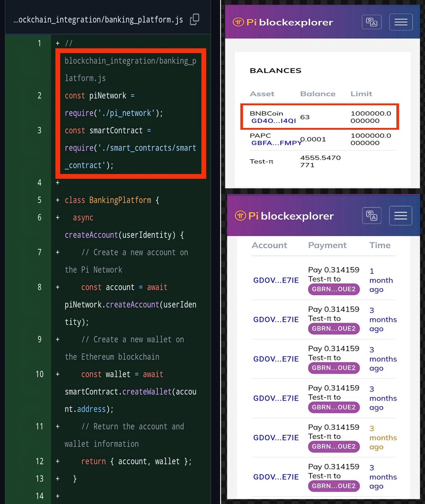Open the gold-colored '3 months ago' link
The width and height of the screenshot is (425, 504).
click(x=383, y=438)
